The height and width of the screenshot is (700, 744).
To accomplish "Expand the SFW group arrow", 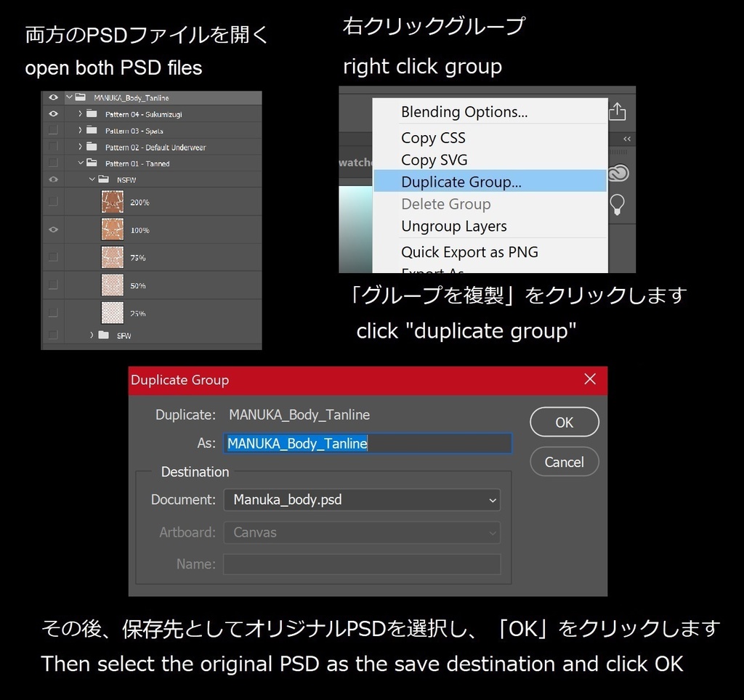I will tap(92, 335).
